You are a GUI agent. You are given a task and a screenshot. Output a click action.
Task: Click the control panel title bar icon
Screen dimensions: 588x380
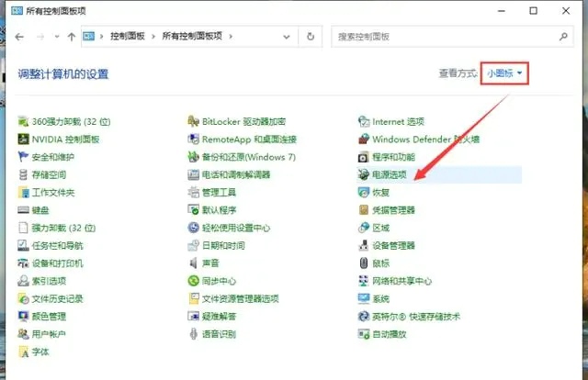(x=17, y=10)
